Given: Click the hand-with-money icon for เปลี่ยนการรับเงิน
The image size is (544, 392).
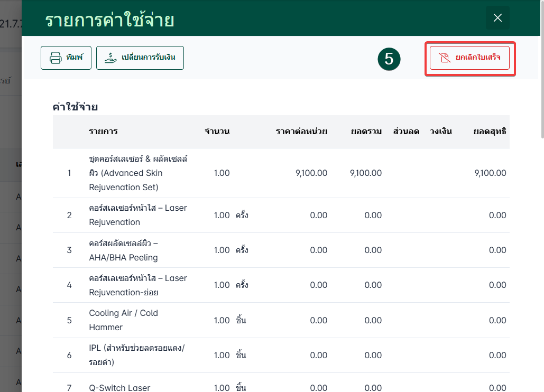Looking at the screenshot, I should point(111,58).
